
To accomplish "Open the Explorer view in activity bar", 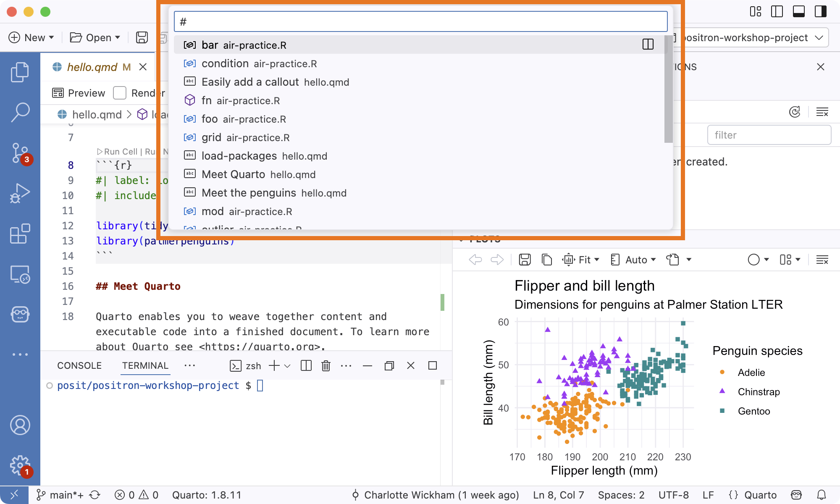I will 20,72.
